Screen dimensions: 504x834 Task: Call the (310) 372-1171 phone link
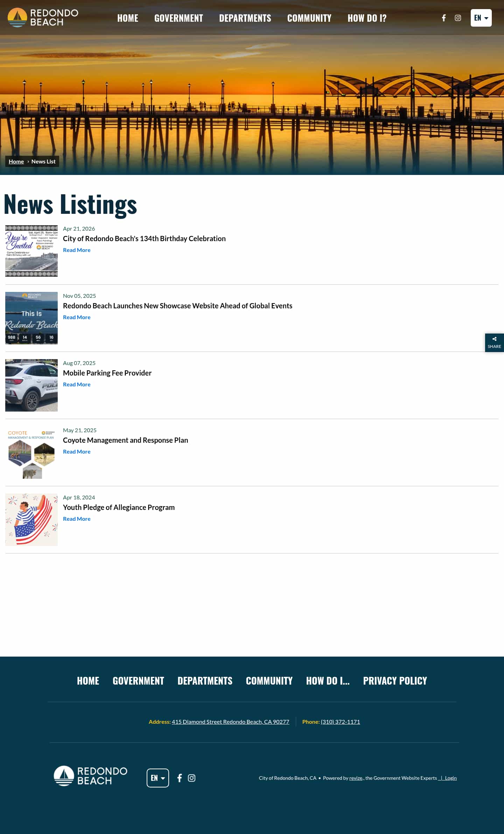pyautogui.click(x=340, y=722)
